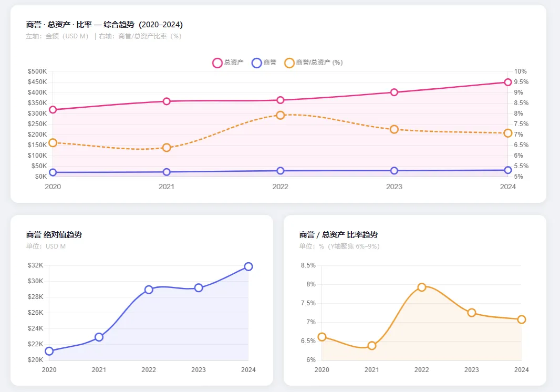Select 2021 point on dashed orange line
This screenshot has height=392, width=560.
point(167,148)
